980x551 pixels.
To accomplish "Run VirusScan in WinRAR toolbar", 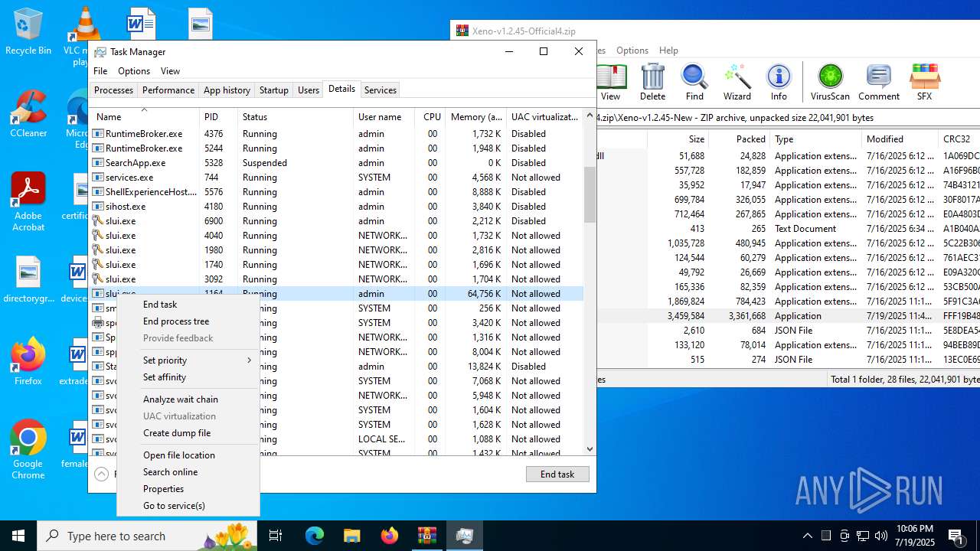I will coord(830,83).
